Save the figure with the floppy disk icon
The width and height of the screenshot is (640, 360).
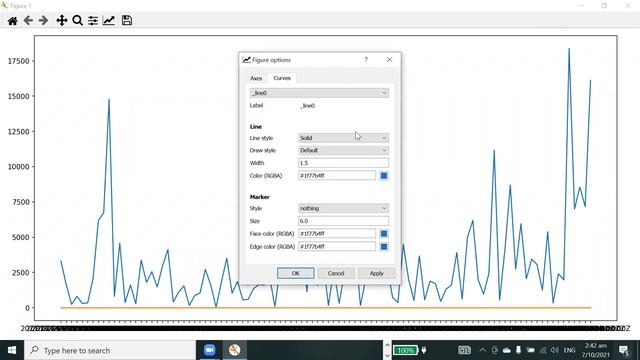click(127, 20)
